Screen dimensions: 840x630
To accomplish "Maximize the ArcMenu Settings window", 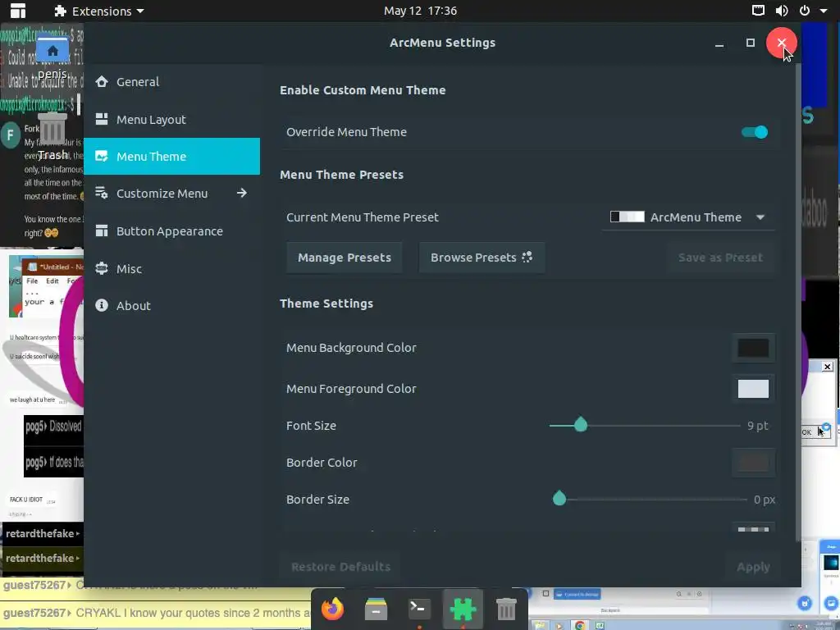I will (751, 43).
